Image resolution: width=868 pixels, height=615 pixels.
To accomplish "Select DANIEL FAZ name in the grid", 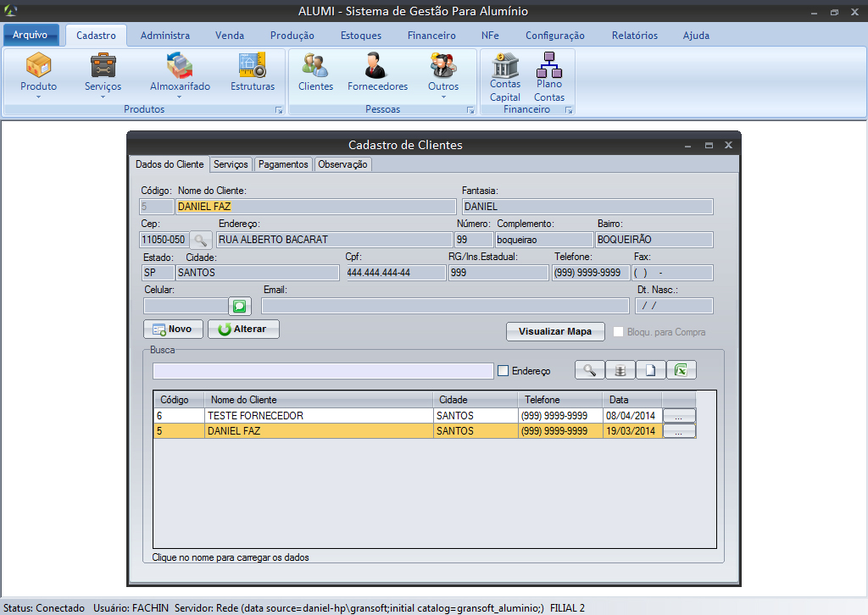I will click(234, 431).
